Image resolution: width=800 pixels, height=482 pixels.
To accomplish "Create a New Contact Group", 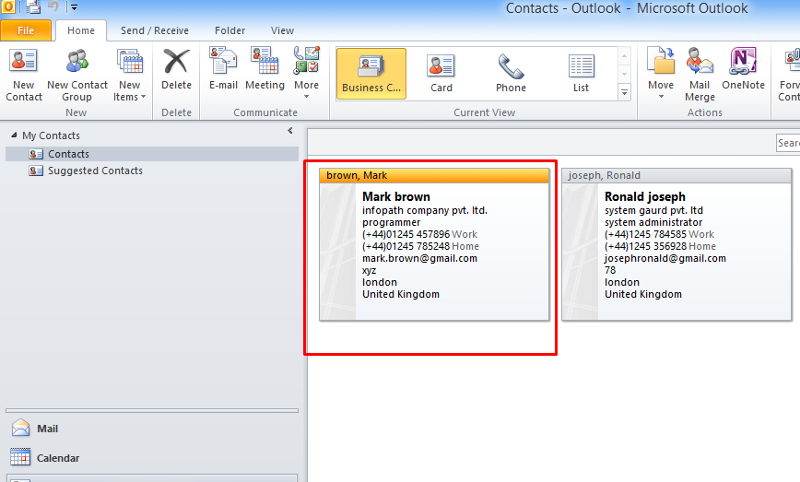I will pos(77,75).
